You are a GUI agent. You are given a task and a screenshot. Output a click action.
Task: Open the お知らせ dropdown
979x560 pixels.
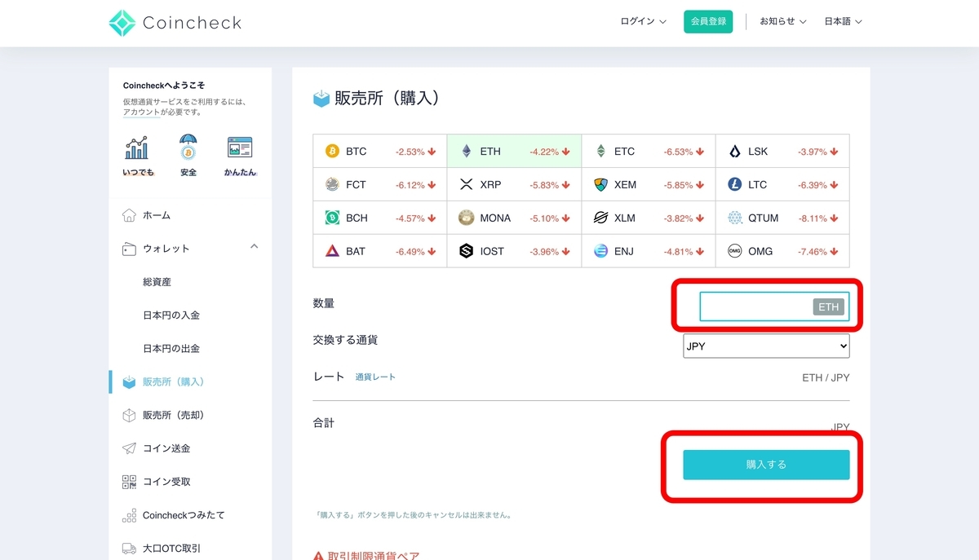(x=783, y=21)
